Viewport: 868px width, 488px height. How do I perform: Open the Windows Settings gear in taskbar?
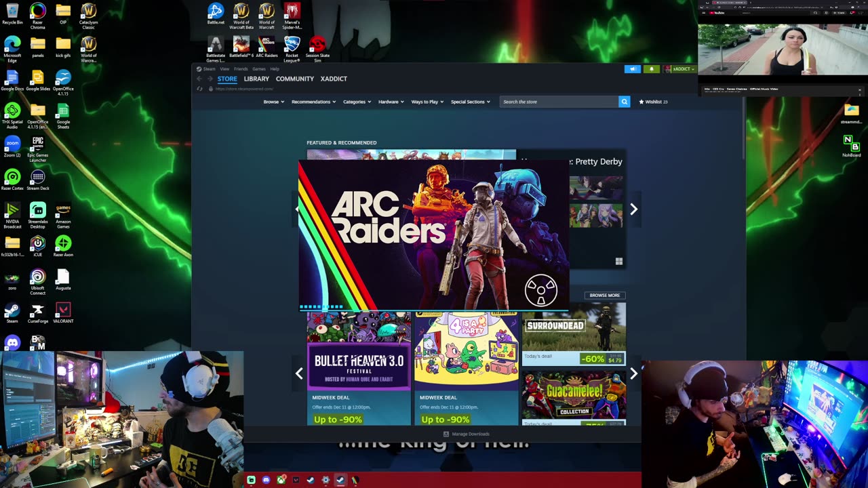click(x=325, y=480)
